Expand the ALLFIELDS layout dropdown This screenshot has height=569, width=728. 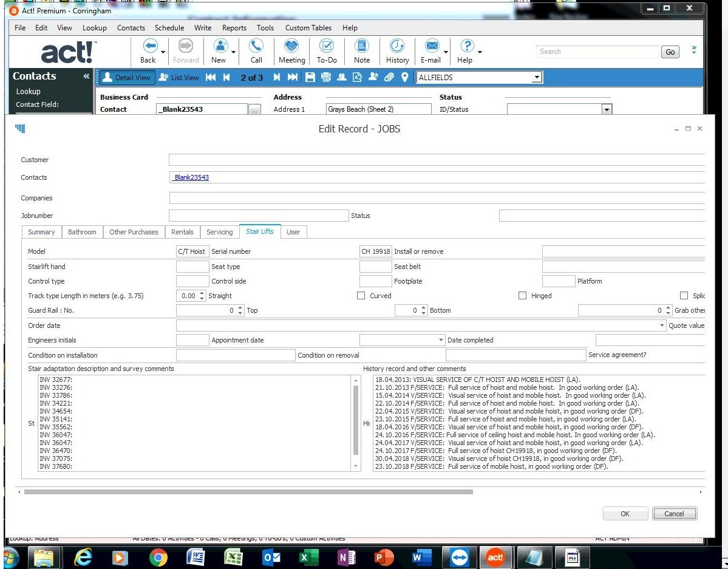coord(536,78)
